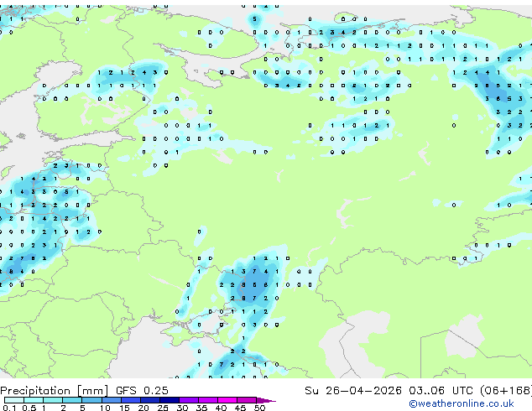Click the '20' legend scale label
The width and height of the screenshot is (532, 411).
143,408
